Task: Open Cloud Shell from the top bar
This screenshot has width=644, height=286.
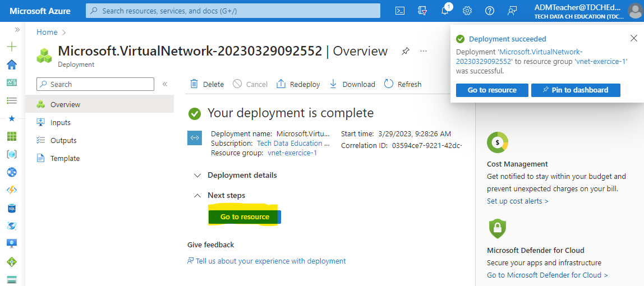Action: tap(400, 11)
